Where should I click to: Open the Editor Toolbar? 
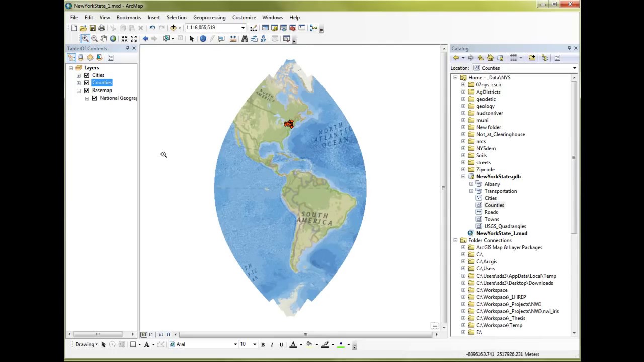point(253,28)
